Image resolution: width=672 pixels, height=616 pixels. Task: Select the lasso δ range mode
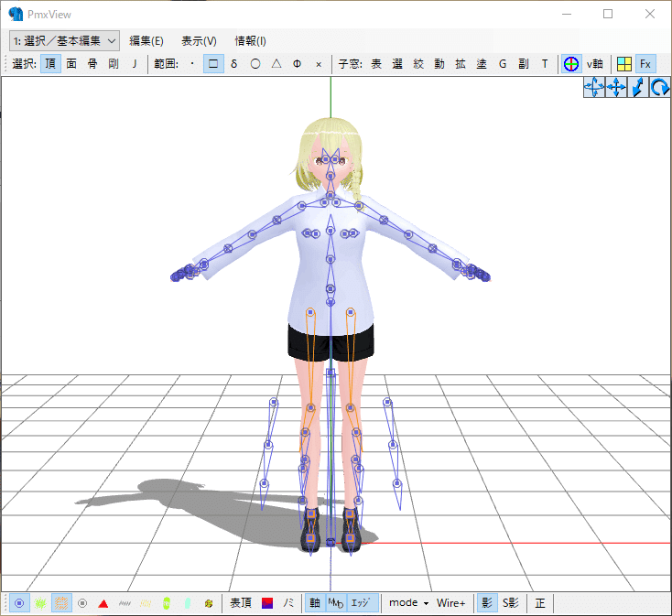[234, 64]
